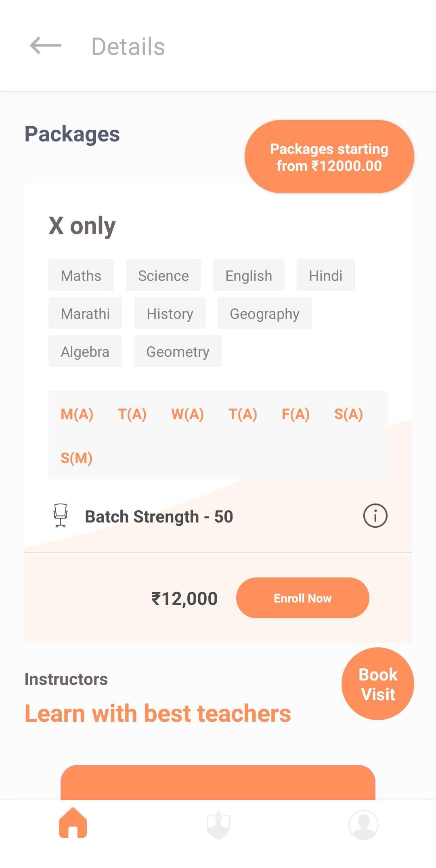Tap the back arrow icon
The image size is (436, 868).
pos(46,45)
